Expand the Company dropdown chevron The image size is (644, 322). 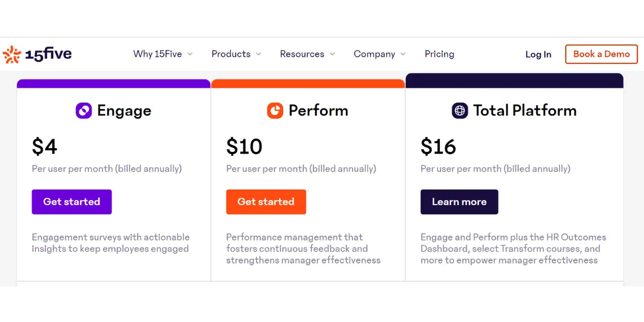(x=403, y=54)
